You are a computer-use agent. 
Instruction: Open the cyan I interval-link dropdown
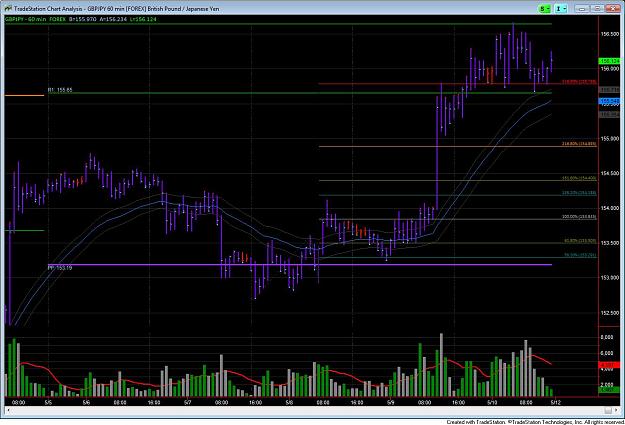(561, 8)
